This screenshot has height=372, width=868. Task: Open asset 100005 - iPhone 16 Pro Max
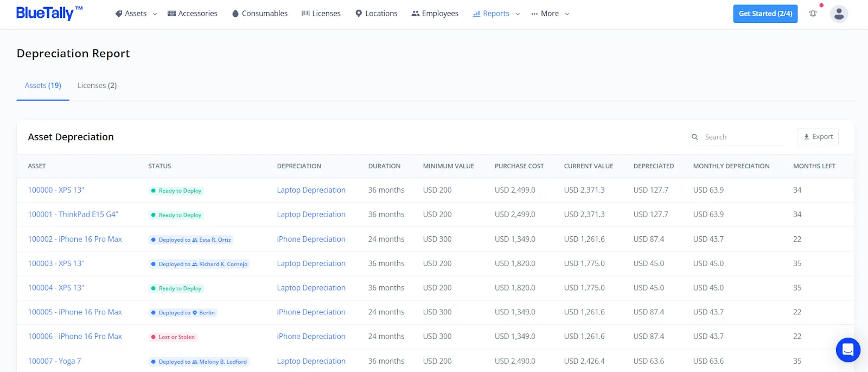[x=75, y=312]
